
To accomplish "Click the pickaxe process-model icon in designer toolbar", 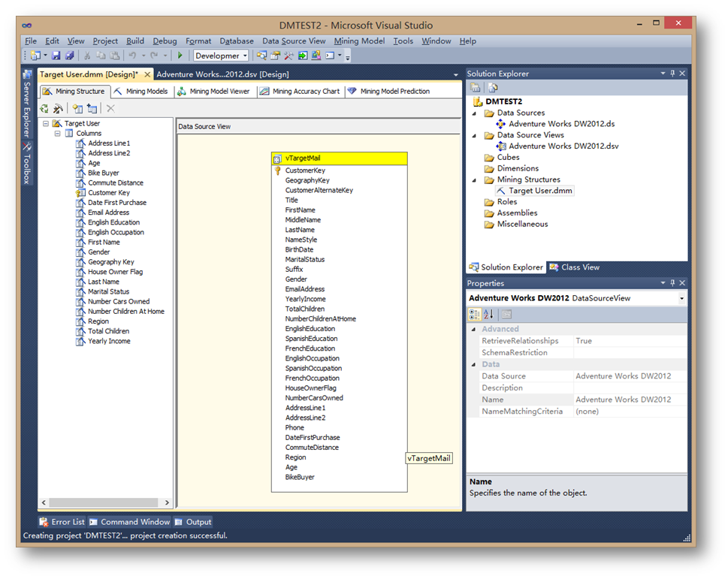I will click(x=58, y=109).
